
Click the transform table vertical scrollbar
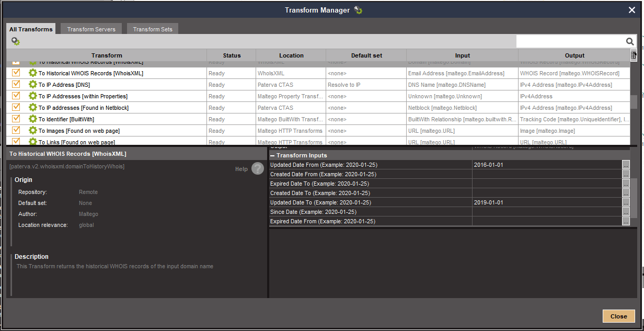634,101
